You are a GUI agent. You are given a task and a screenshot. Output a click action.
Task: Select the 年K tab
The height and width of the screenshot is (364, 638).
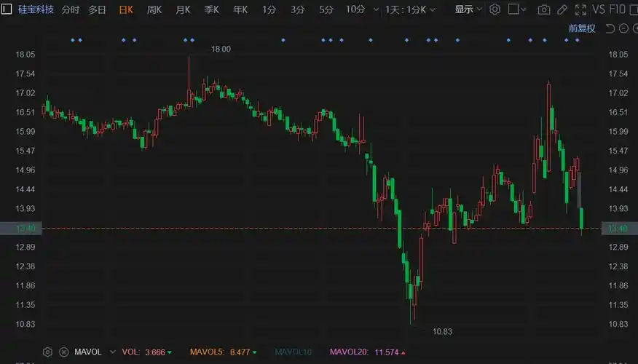[240, 9]
